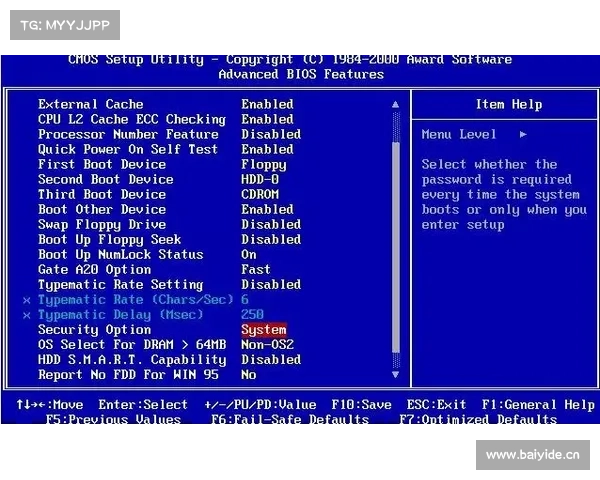Toggle External Cache Enabled value
The image size is (600, 480).
[x=267, y=104]
